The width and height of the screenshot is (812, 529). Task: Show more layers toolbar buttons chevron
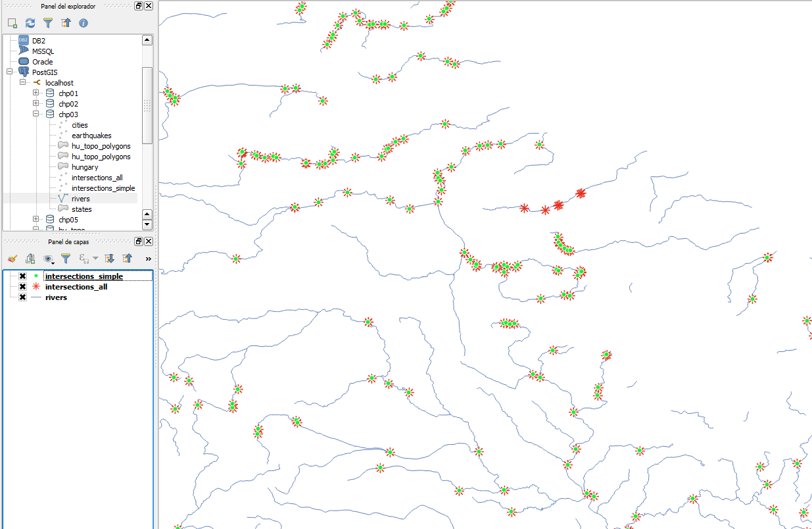point(148,259)
